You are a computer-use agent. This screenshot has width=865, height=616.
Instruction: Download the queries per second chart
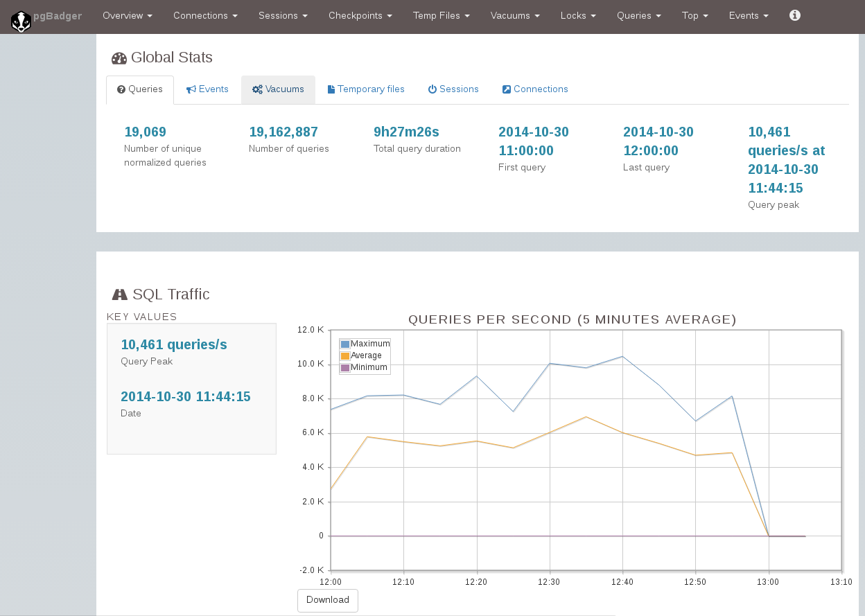point(328,600)
